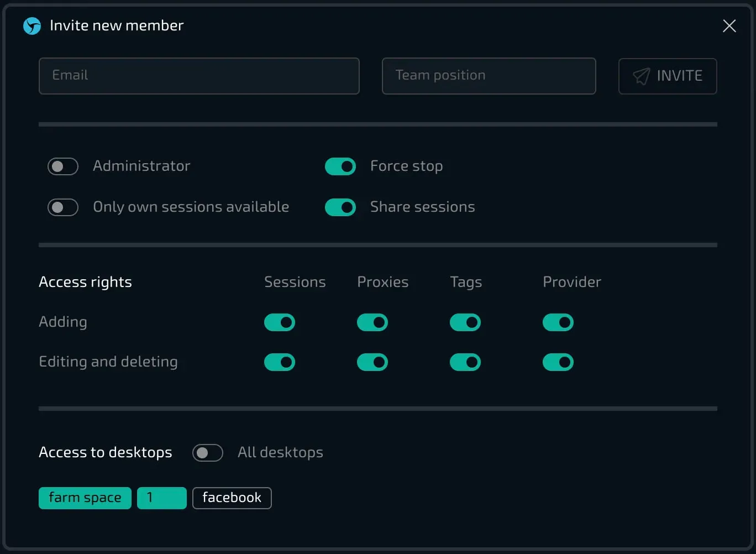Enable the Administrator toggle
This screenshot has width=756, height=554.
tap(63, 166)
